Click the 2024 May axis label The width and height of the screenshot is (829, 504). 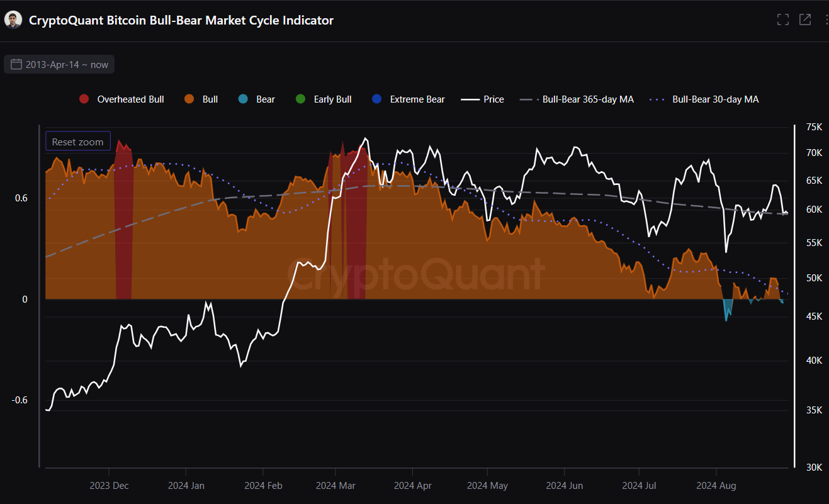487,486
